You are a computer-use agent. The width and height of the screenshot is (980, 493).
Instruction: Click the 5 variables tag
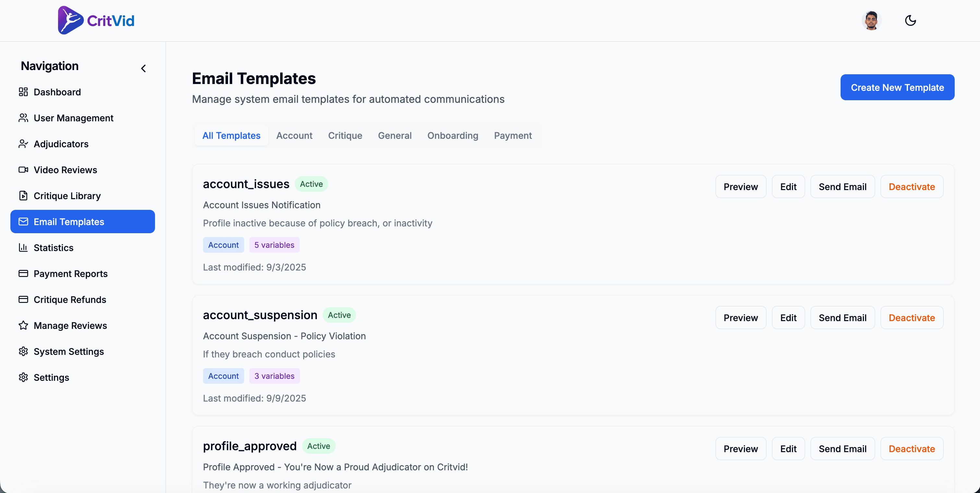[x=274, y=245]
